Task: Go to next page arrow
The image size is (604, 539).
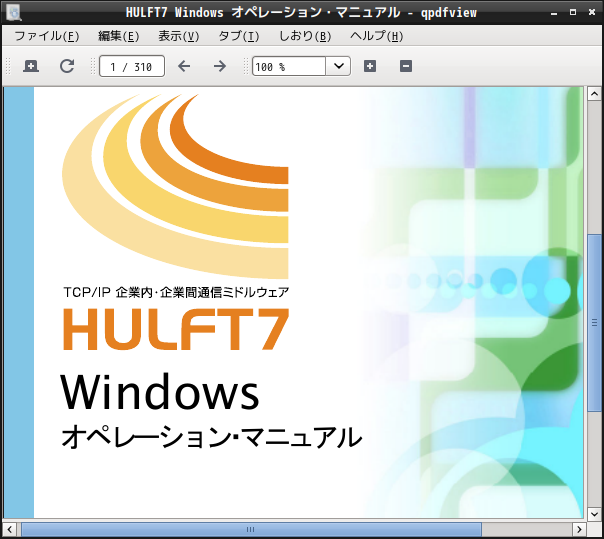Action: 220,66
